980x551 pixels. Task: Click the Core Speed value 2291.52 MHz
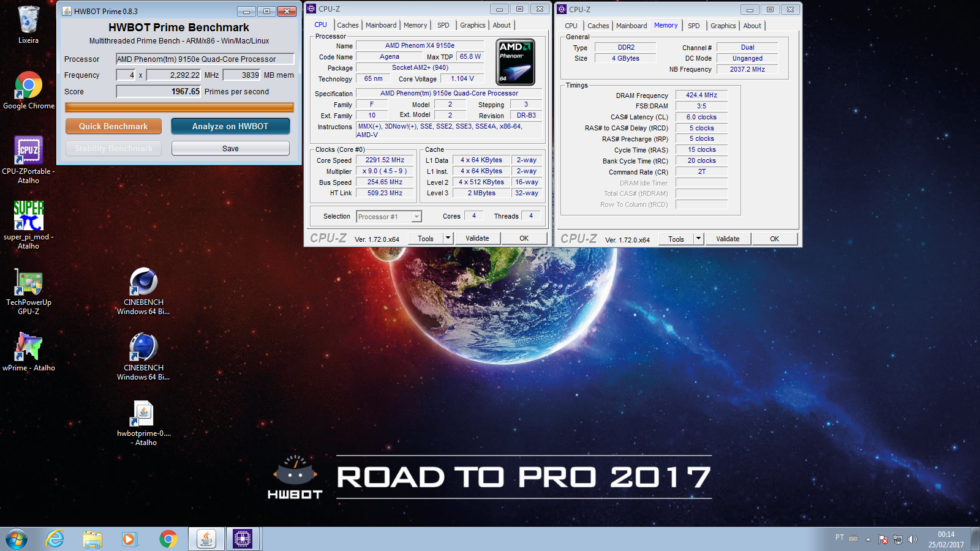point(385,160)
